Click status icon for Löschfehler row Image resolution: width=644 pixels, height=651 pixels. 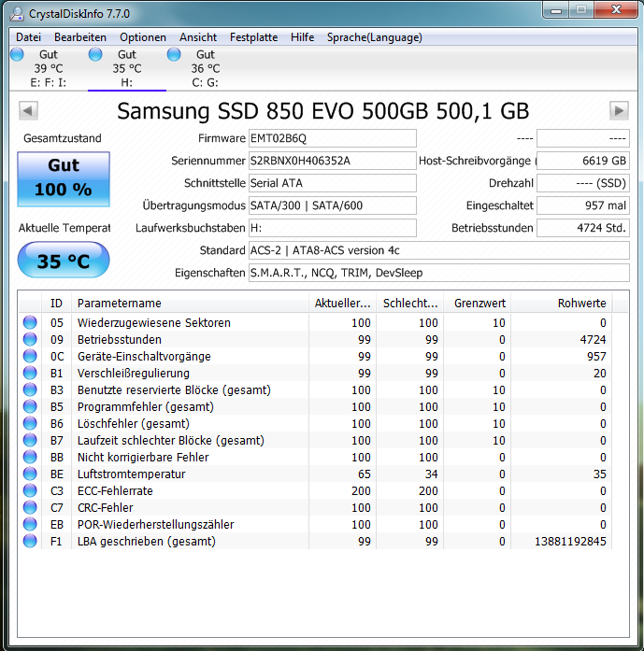[x=30, y=423]
